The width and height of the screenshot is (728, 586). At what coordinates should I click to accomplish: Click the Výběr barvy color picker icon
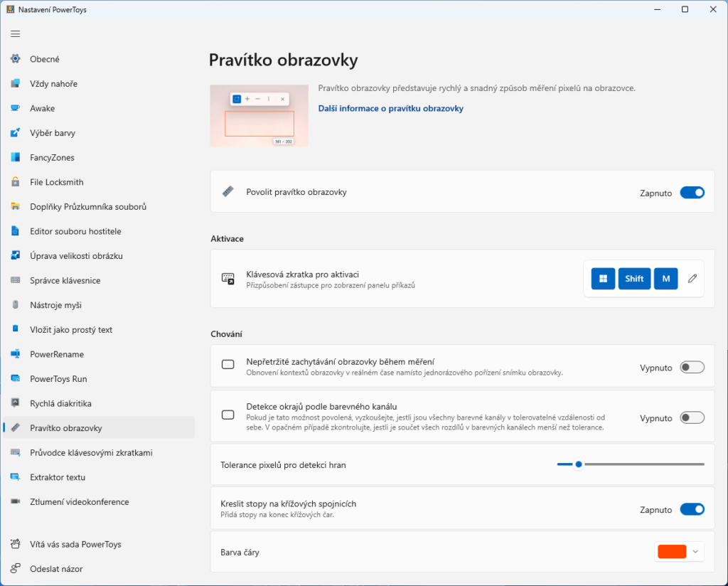click(x=16, y=133)
